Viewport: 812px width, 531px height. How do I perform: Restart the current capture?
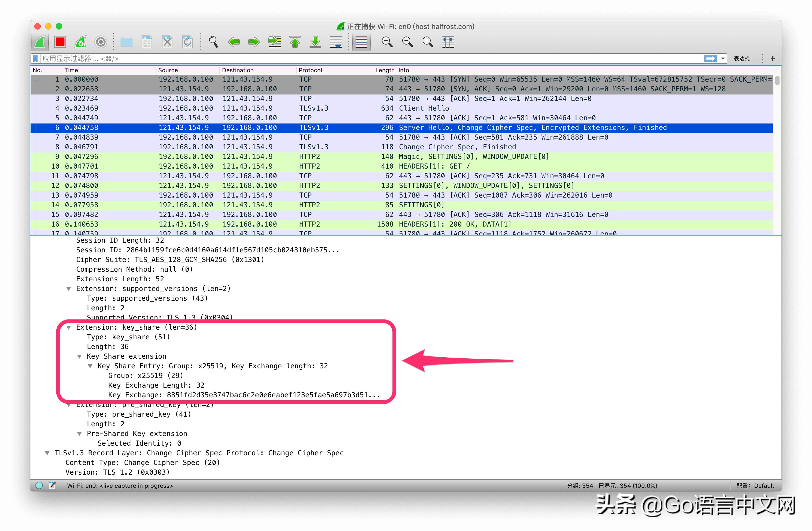(x=80, y=42)
